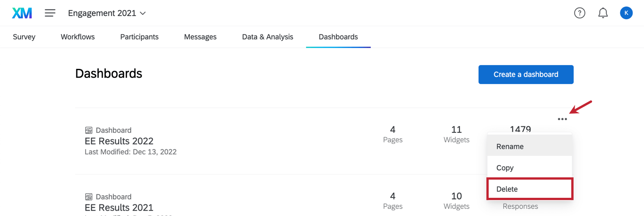Open the help question mark icon
This screenshot has height=216, width=644.
pyautogui.click(x=580, y=13)
